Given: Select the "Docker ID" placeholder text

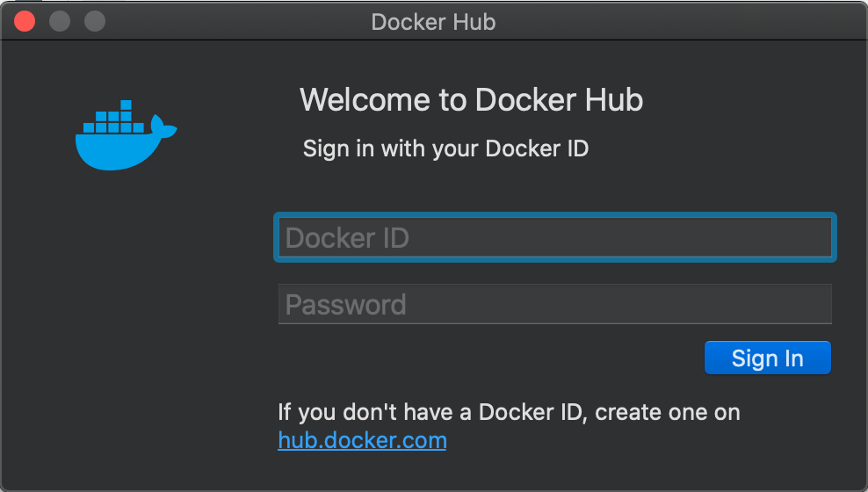Looking at the screenshot, I should coord(347,238).
